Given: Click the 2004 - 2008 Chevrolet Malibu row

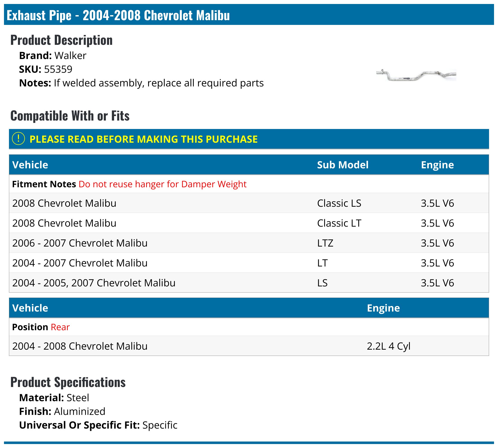Looking at the screenshot, I should [x=249, y=346].
